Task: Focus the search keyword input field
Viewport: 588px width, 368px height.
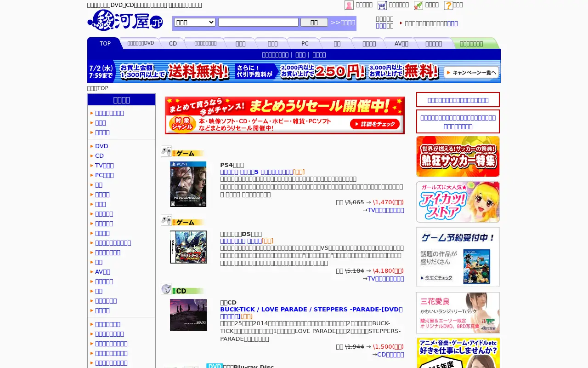Action: tap(258, 22)
